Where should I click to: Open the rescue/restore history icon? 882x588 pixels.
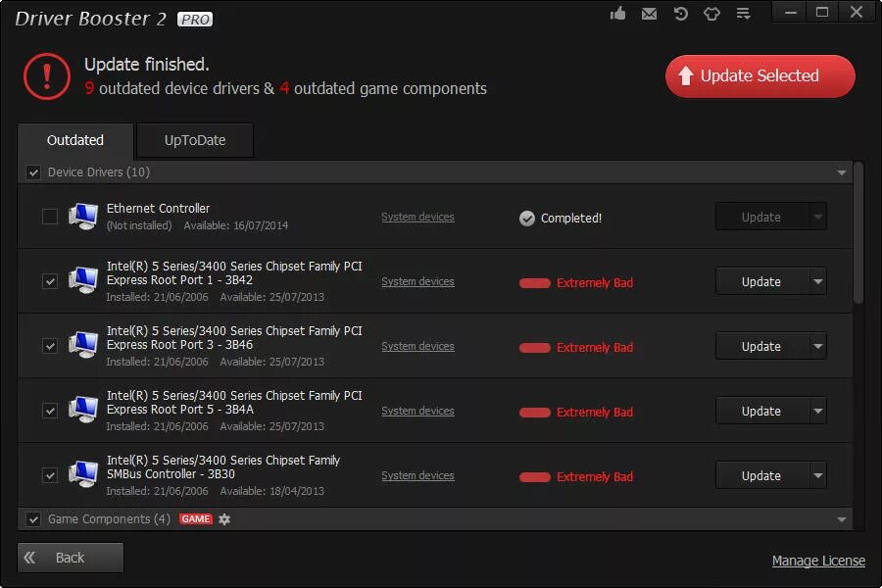pyautogui.click(x=681, y=14)
